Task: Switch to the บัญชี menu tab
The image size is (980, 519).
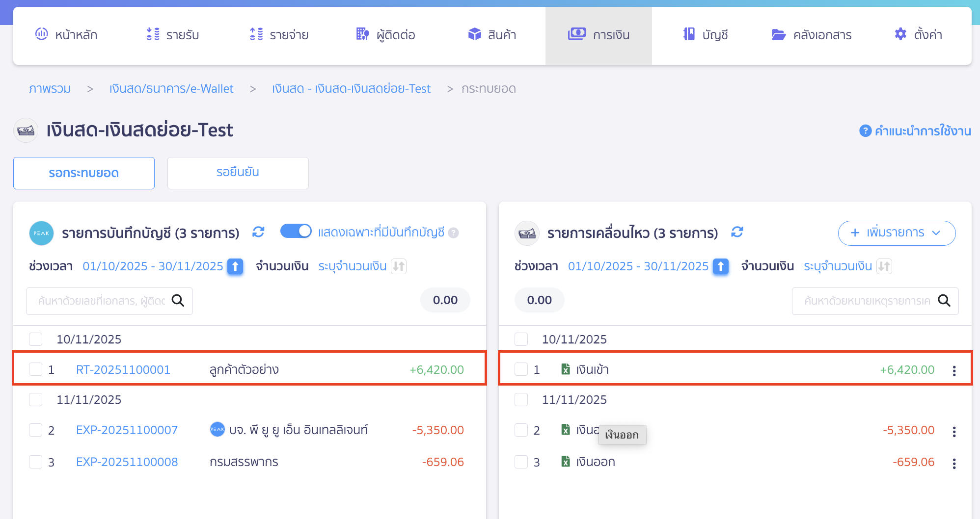Action: (x=706, y=35)
